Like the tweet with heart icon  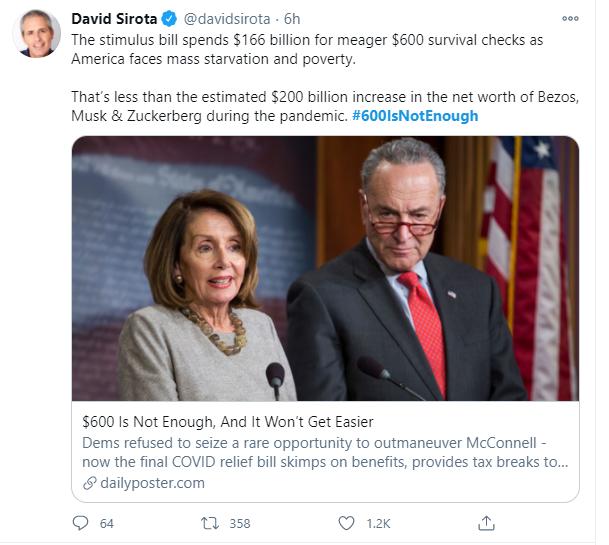pyautogui.click(x=346, y=523)
